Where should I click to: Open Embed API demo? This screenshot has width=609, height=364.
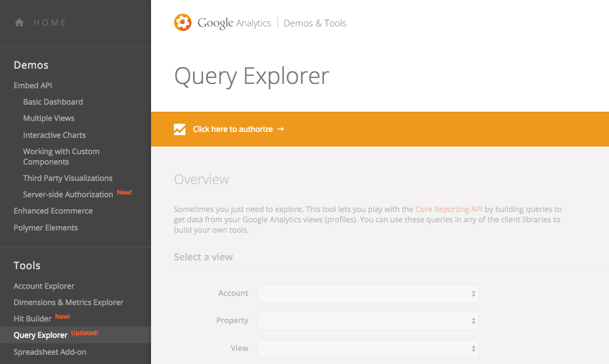pos(33,86)
